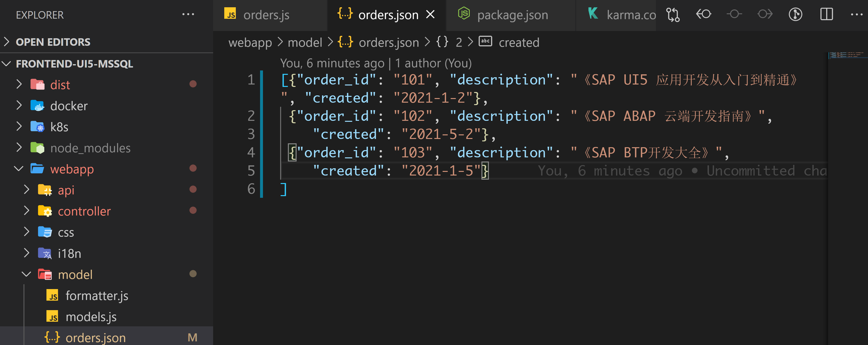Image resolution: width=868 pixels, height=345 pixels.
Task: Click the middle revision commit icon
Action: click(x=734, y=14)
